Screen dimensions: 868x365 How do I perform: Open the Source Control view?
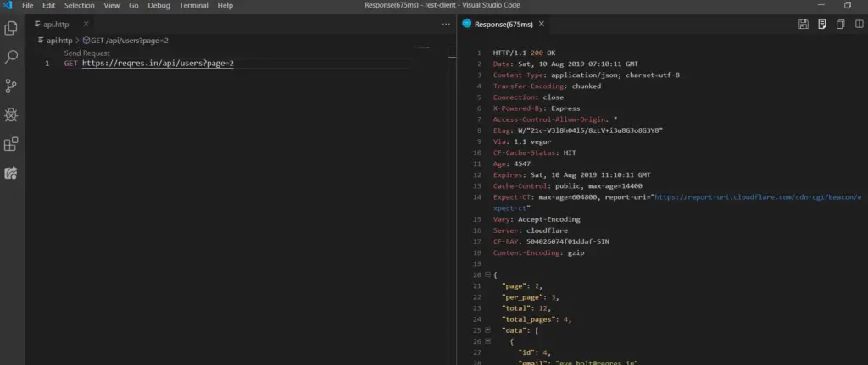(12, 86)
